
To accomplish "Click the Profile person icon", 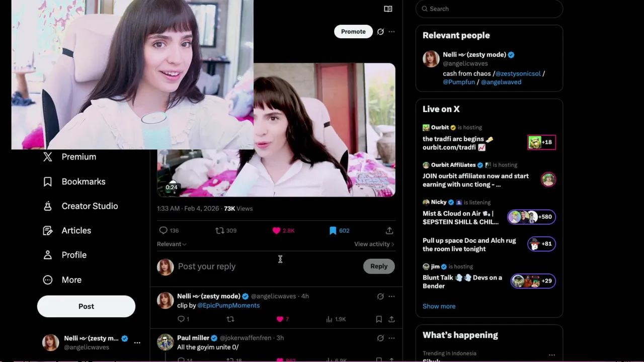I will click(48, 255).
